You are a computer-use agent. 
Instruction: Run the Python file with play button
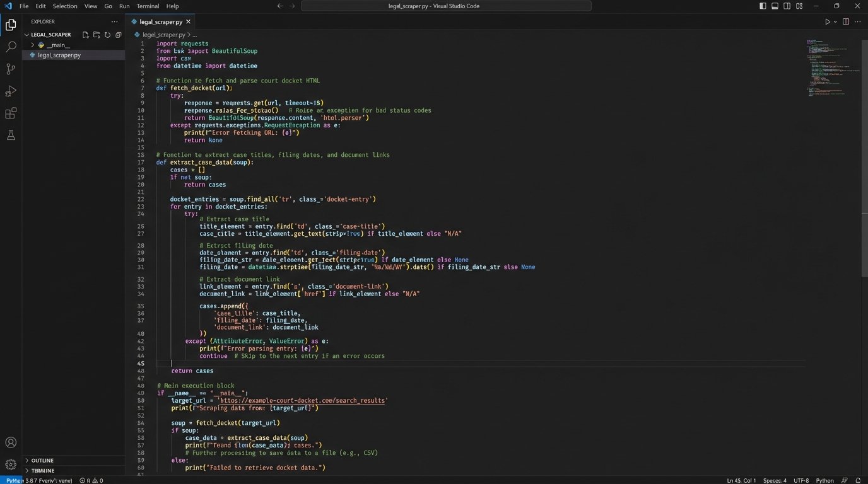click(827, 21)
